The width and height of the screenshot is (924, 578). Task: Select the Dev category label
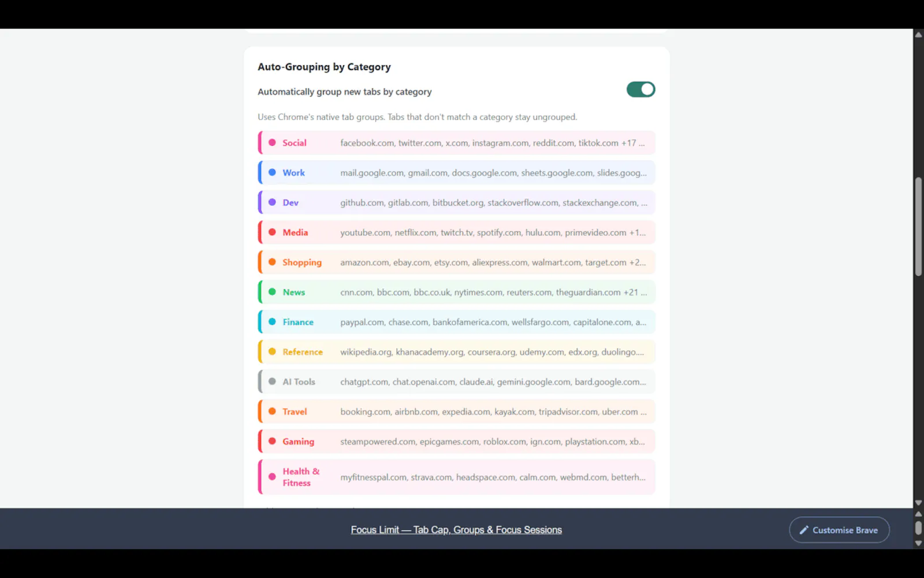[290, 203]
